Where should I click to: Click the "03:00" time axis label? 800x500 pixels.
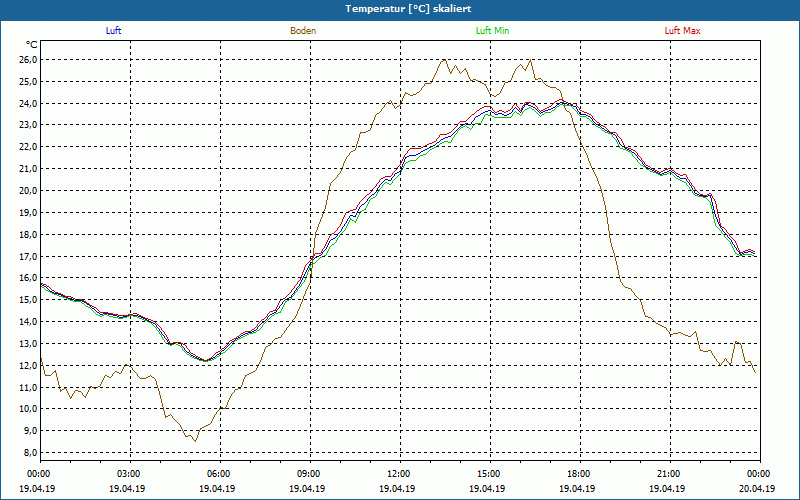[130, 474]
